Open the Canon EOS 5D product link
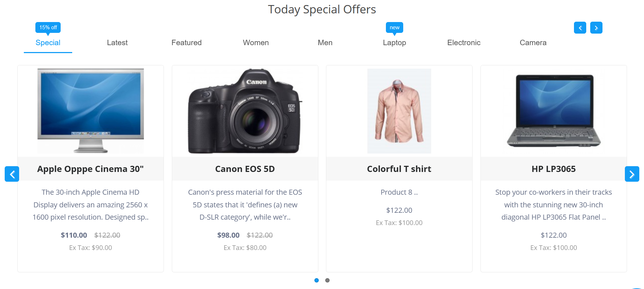 pos(245,169)
